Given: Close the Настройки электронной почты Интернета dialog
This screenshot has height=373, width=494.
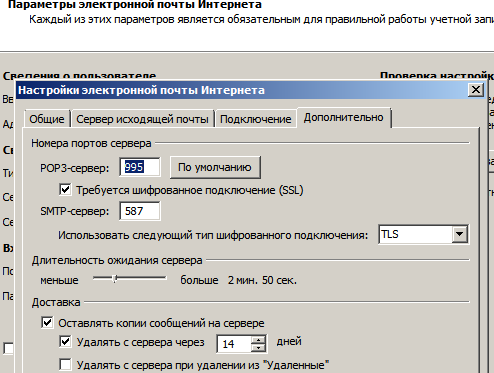Looking at the screenshot, I should point(476,90).
